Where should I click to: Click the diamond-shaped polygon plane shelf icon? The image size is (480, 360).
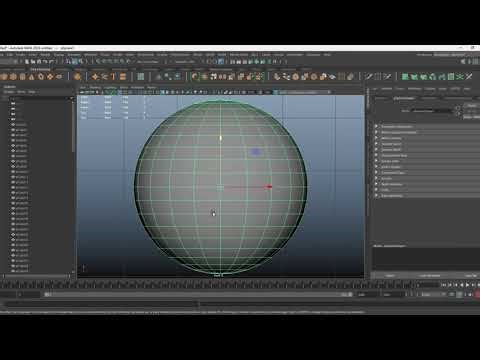[x=50, y=77]
